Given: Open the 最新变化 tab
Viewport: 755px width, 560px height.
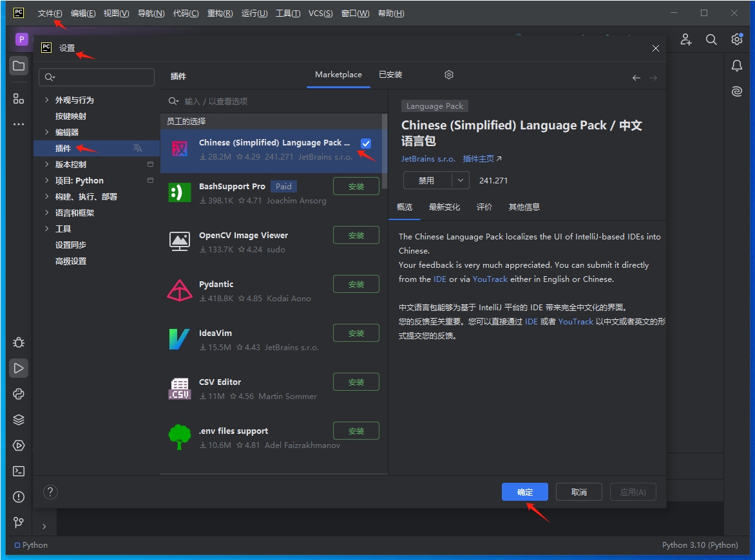Looking at the screenshot, I should [444, 207].
